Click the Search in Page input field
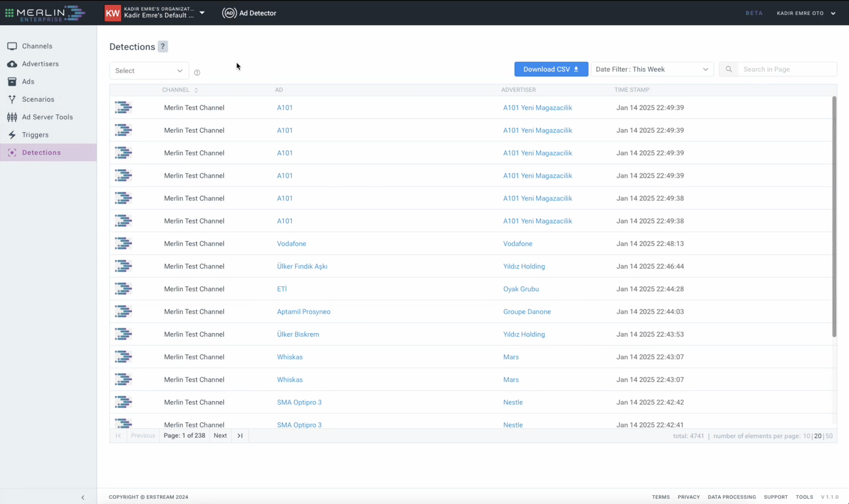Image resolution: width=849 pixels, height=504 pixels. coord(787,69)
